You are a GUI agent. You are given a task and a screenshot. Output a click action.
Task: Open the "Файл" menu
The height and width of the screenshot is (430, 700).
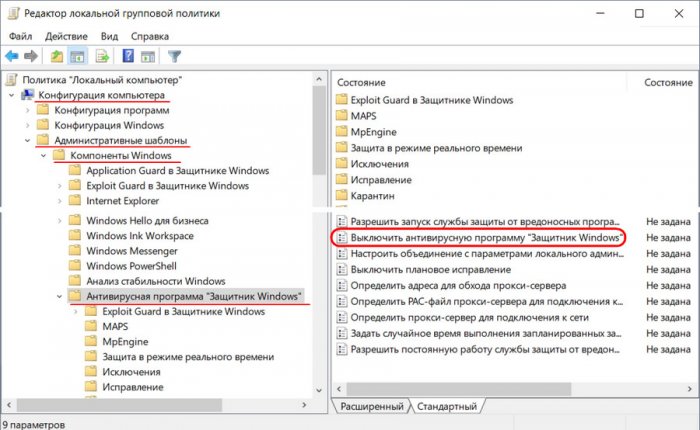[x=21, y=36]
